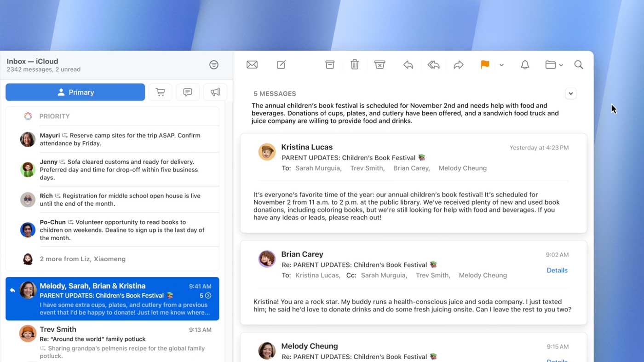Mute thread with bell icon

point(525,65)
